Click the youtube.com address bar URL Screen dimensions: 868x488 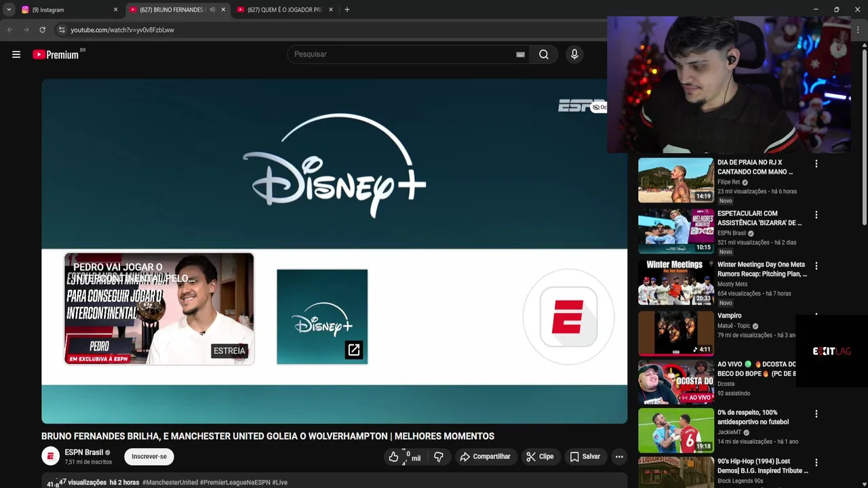coord(122,30)
